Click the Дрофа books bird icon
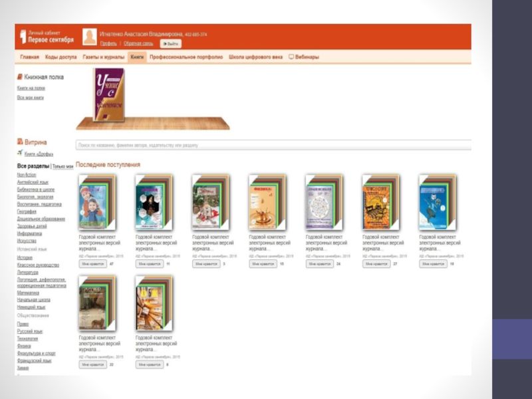 click(x=20, y=153)
